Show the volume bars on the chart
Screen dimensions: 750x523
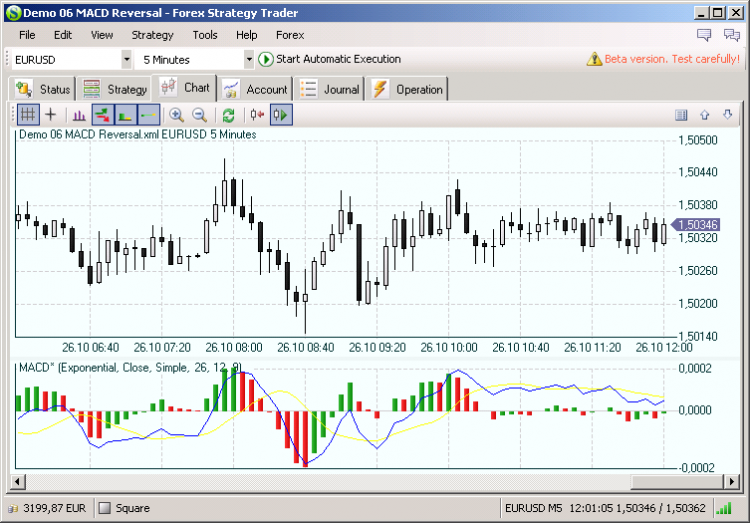[x=79, y=115]
